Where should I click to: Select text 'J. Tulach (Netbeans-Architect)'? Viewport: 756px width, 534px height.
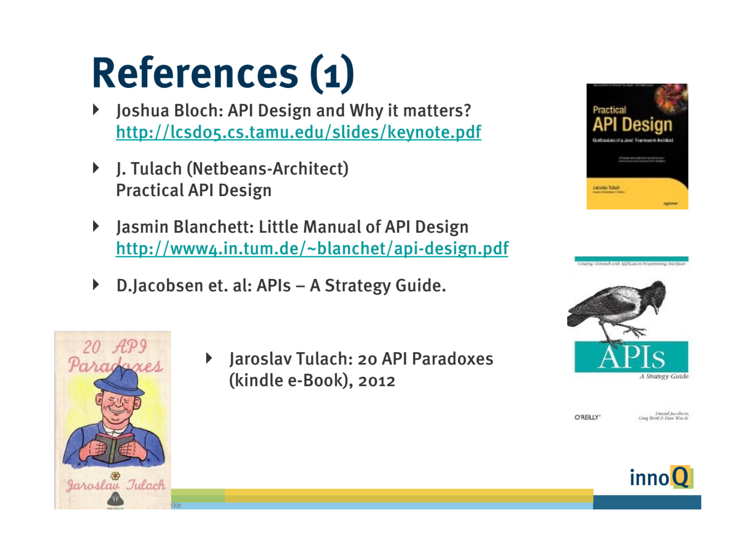(232, 169)
